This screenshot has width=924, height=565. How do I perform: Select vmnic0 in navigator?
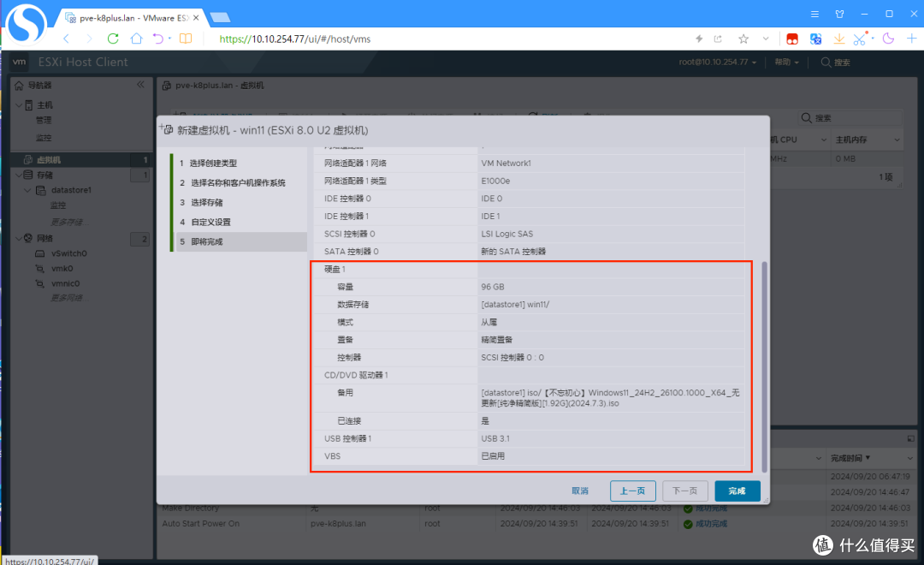(65, 283)
